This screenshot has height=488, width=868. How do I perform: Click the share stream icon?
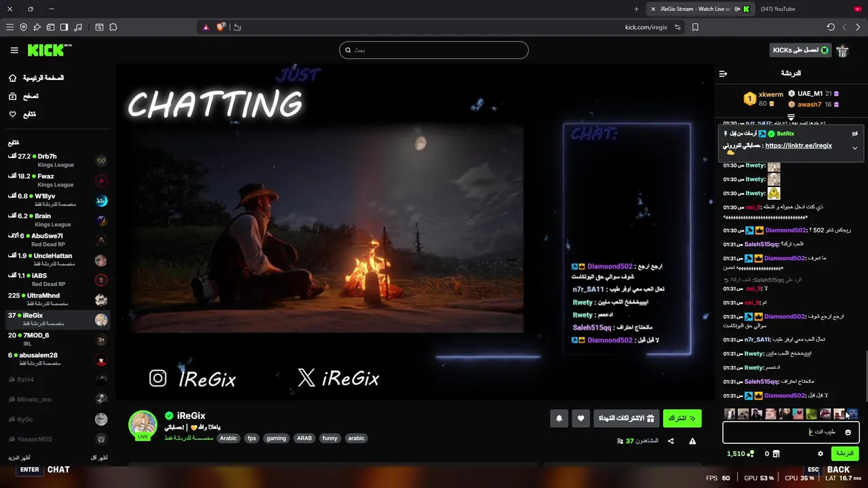(671, 441)
